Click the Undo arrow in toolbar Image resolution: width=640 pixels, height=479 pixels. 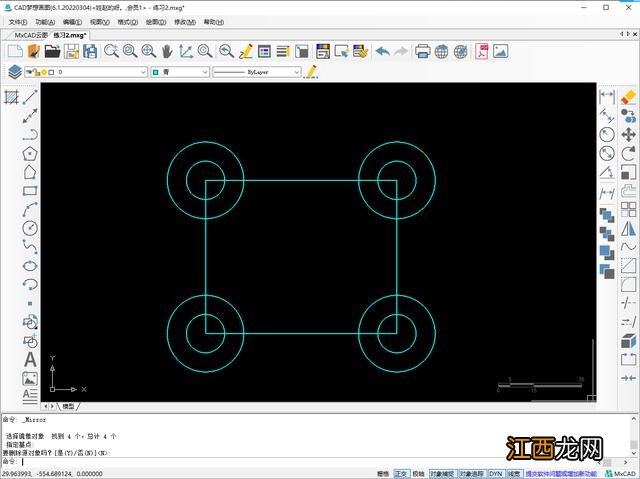pyautogui.click(x=380, y=51)
